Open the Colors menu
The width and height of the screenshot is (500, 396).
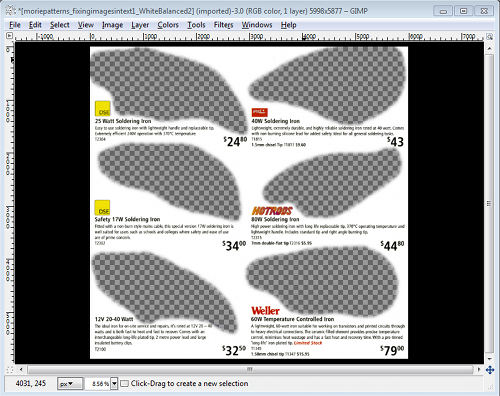[x=168, y=25]
